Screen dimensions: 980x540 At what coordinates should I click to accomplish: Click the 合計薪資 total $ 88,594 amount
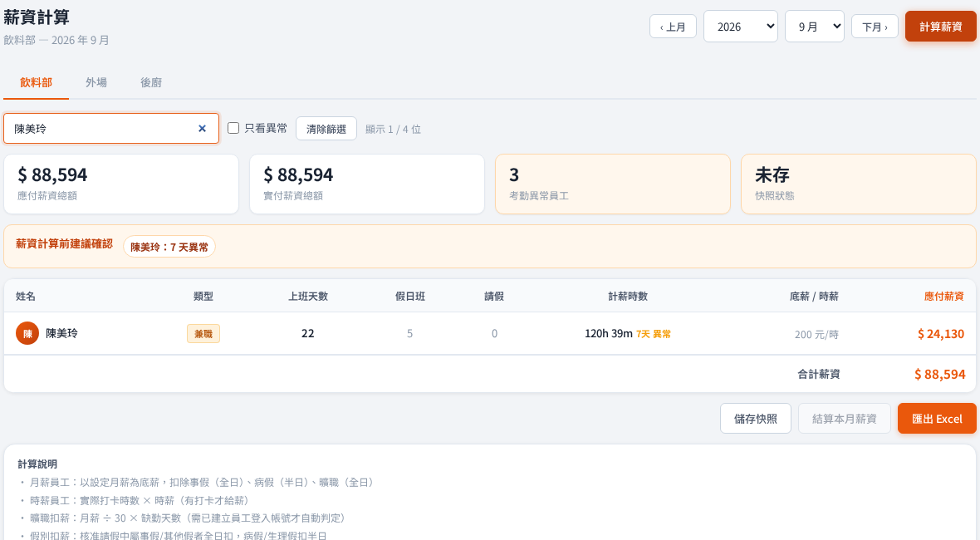click(x=939, y=374)
